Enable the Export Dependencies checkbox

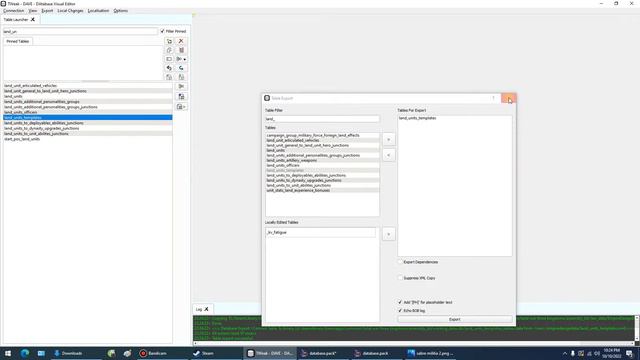point(400,262)
